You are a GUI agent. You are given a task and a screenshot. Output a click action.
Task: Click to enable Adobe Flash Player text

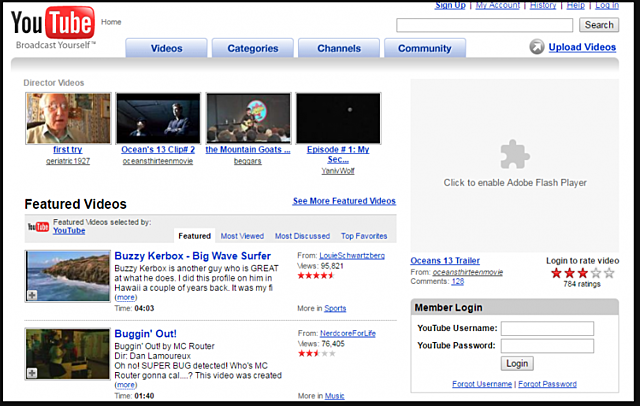[515, 183]
